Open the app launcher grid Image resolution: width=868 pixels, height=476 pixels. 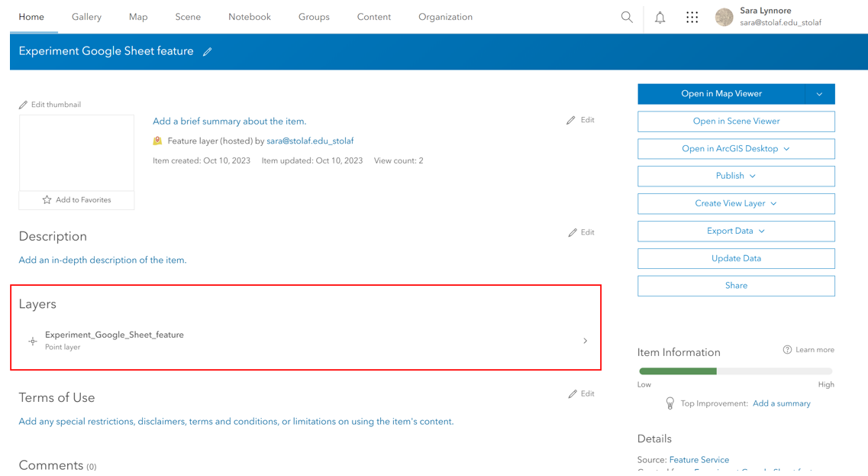692,17
